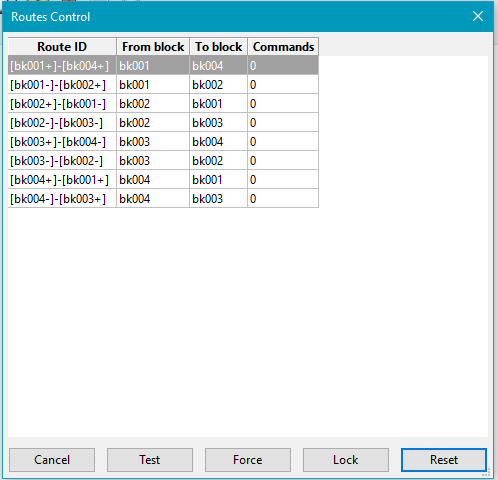Image resolution: width=498 pixels, height=480 pixels.
Task: Select route [bk004-]-[bk003+]
Action: (163, 199)
